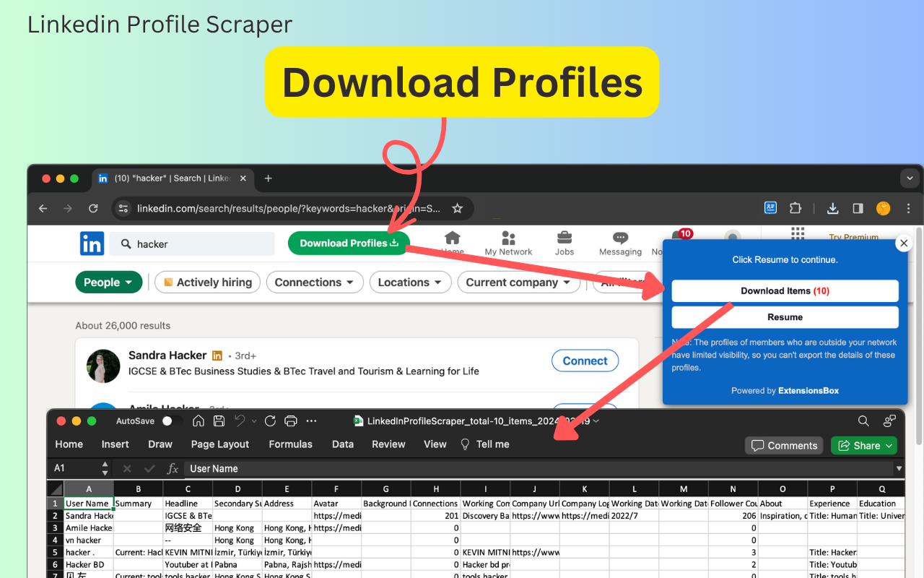924x578 pixels.
Task: Open the Chrome extensions puzzle icon
Action: click(x=796, y=208)
